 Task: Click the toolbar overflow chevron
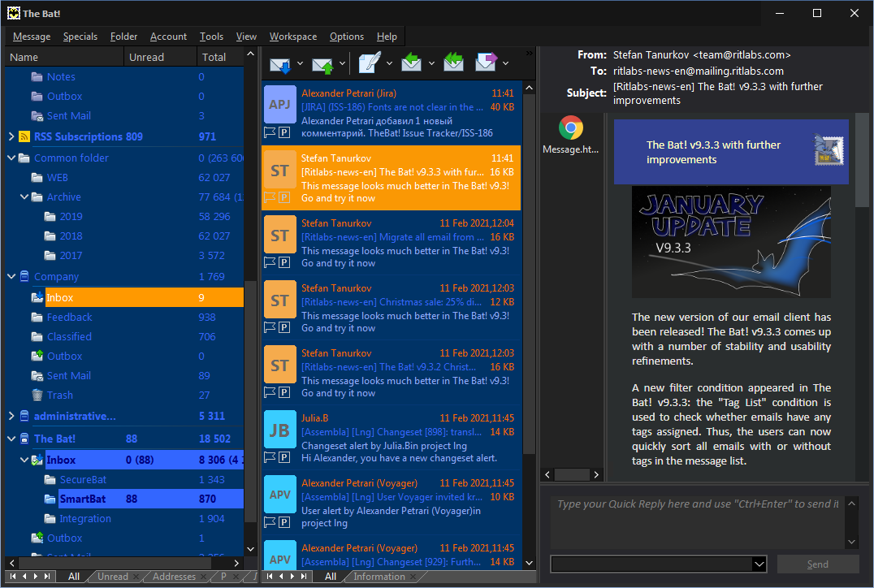[x=529, y=54]
